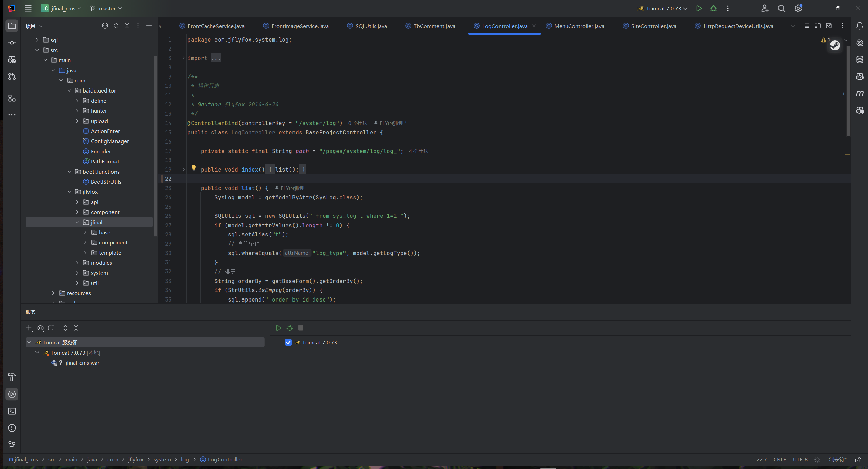Click the warnings indicator in the editor

pos(825,40)
